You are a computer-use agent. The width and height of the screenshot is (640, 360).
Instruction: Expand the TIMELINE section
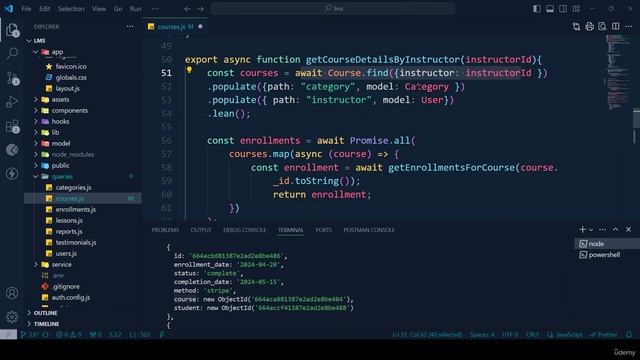[46, 324]
